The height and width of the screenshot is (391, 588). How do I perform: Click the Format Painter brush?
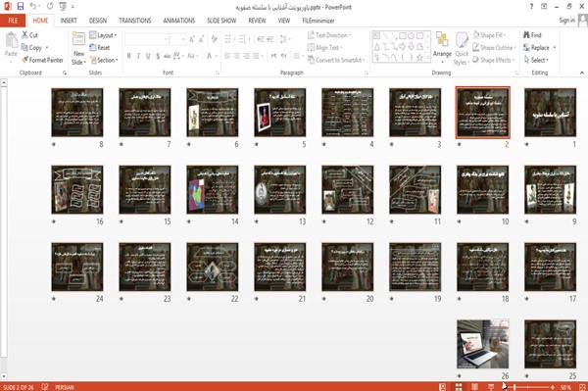click(24, 60)
